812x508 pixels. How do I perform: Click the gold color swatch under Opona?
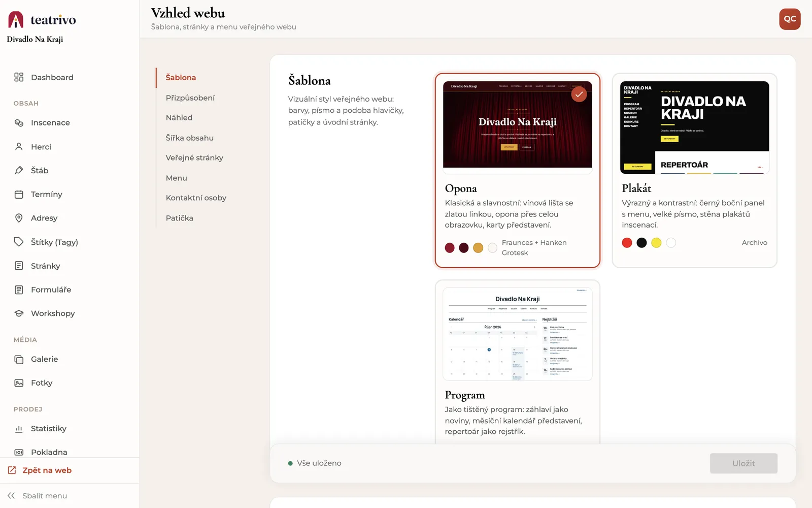click(x=478, y=248)
